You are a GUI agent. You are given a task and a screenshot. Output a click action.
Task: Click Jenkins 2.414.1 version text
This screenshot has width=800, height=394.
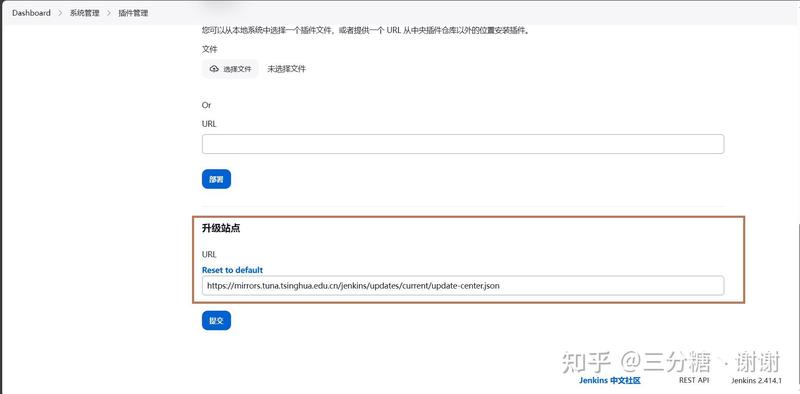(756, 380)
